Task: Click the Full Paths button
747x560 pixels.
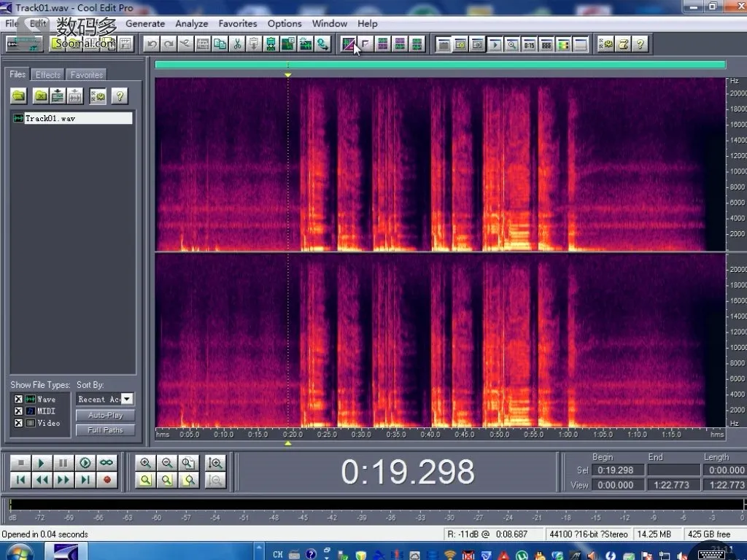Action: pos(105,430)
